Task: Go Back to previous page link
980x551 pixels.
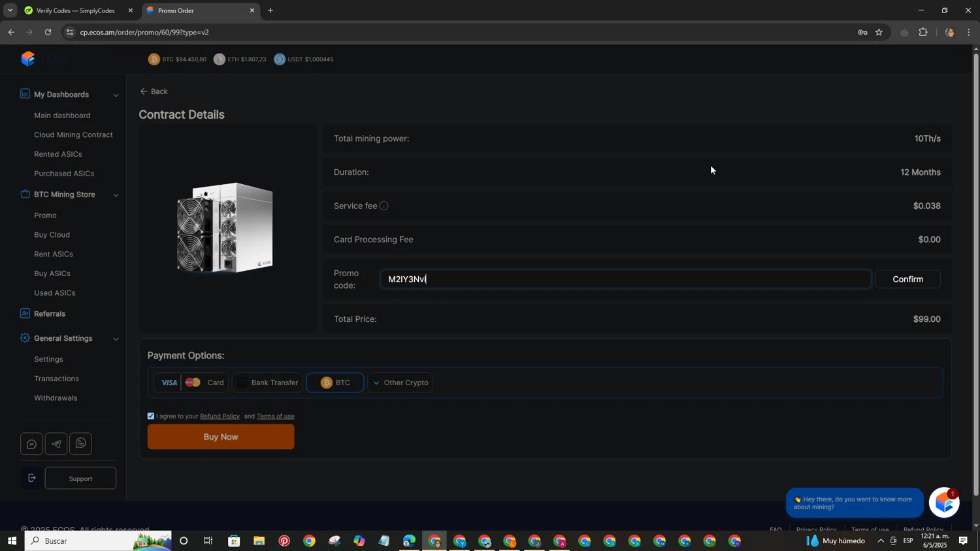Action: [154, 91]
